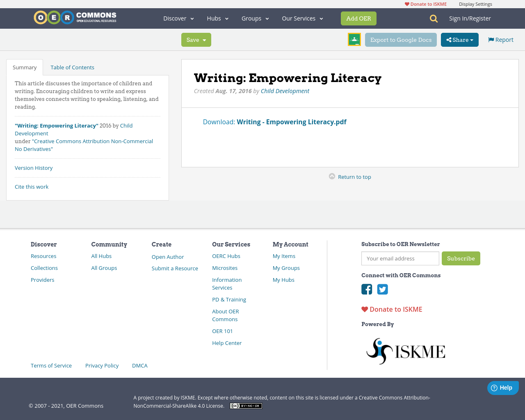The height and width of the screenshot is (420, 525).
Task: Select the Summary tab
Action: click(25, 67)
